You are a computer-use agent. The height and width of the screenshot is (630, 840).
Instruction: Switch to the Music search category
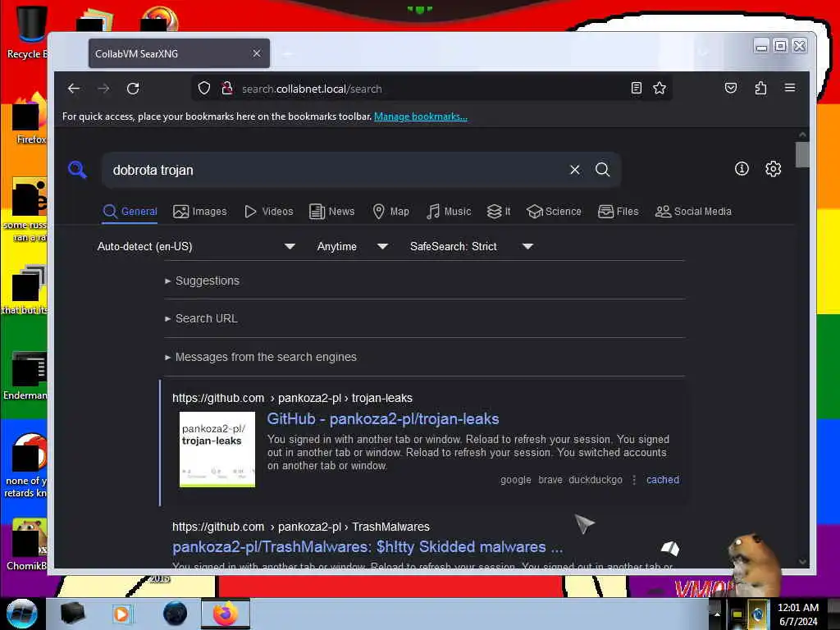tap(449, 212)
